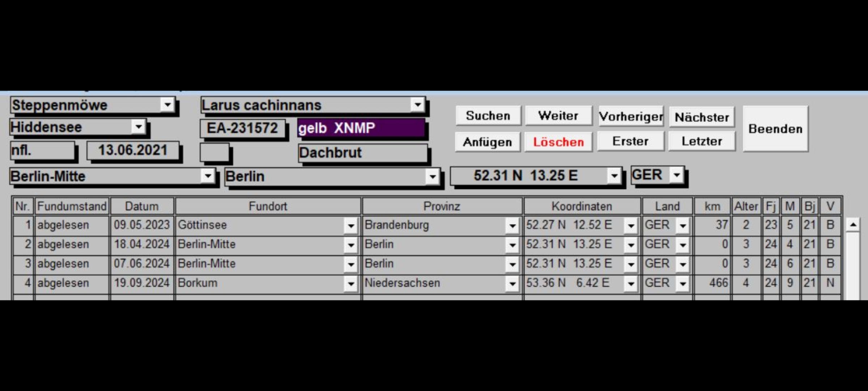Go to Vorheriger record
This screenshot has height=391, width=868.
point(631,117)
